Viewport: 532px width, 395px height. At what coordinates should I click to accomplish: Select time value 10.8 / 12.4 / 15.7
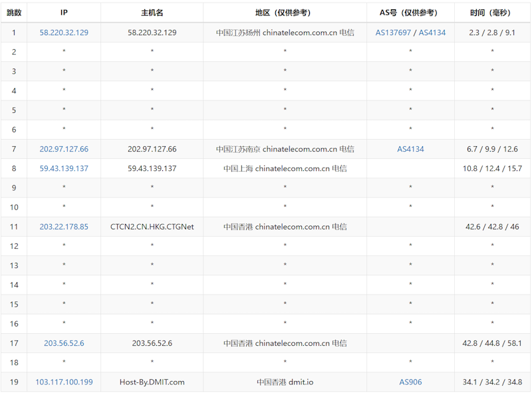tap(492, 168)
